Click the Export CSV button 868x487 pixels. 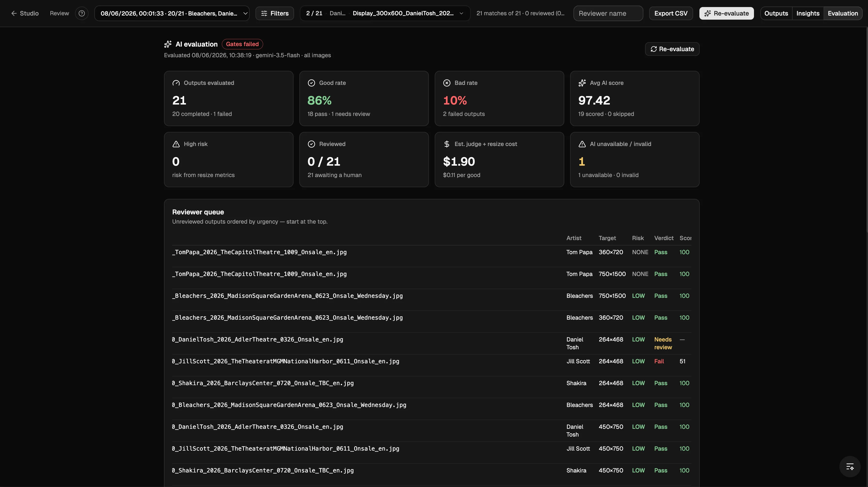671,13
